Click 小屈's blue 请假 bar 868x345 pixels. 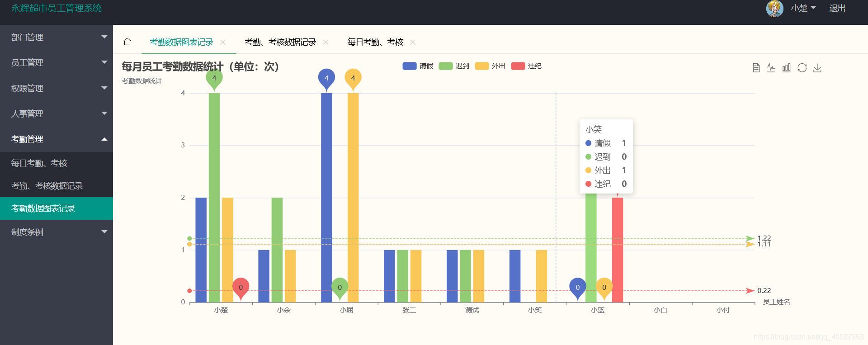pyautogui.click(x=326, y=198)
